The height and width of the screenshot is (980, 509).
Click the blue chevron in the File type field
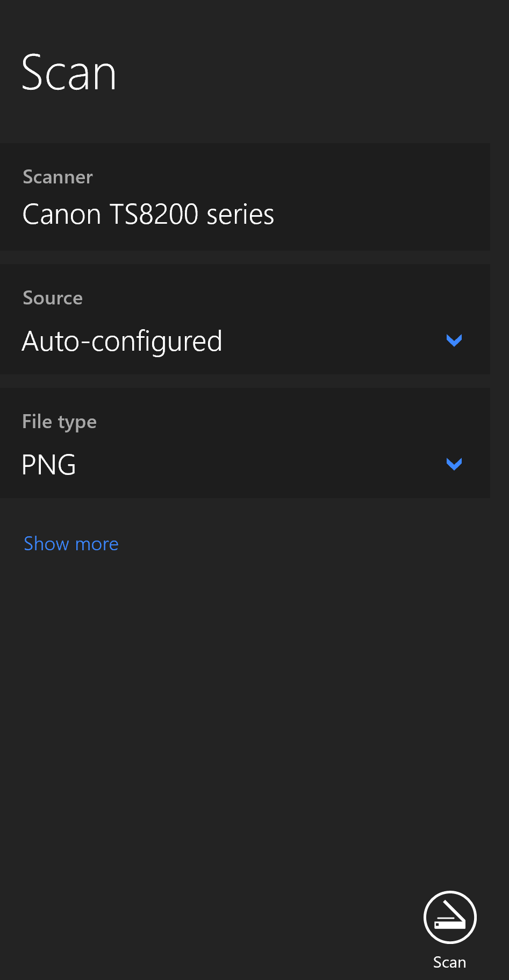[454, 464]
